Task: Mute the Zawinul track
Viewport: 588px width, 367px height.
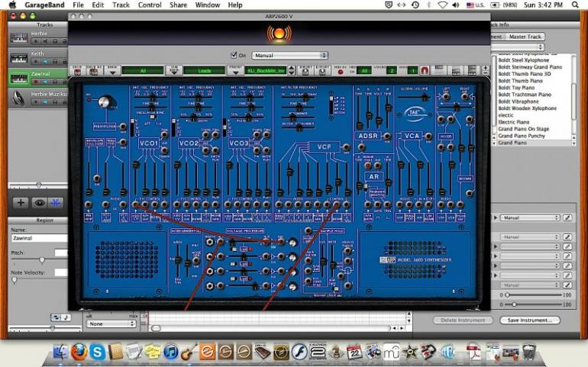Action: pyautogui.click(x=45, y=82)
